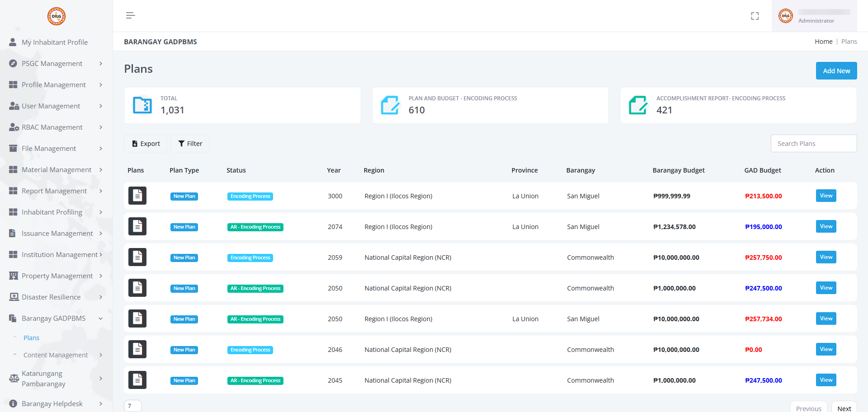Select the Plans submenu item
The image size is (868, 412).
31,338
